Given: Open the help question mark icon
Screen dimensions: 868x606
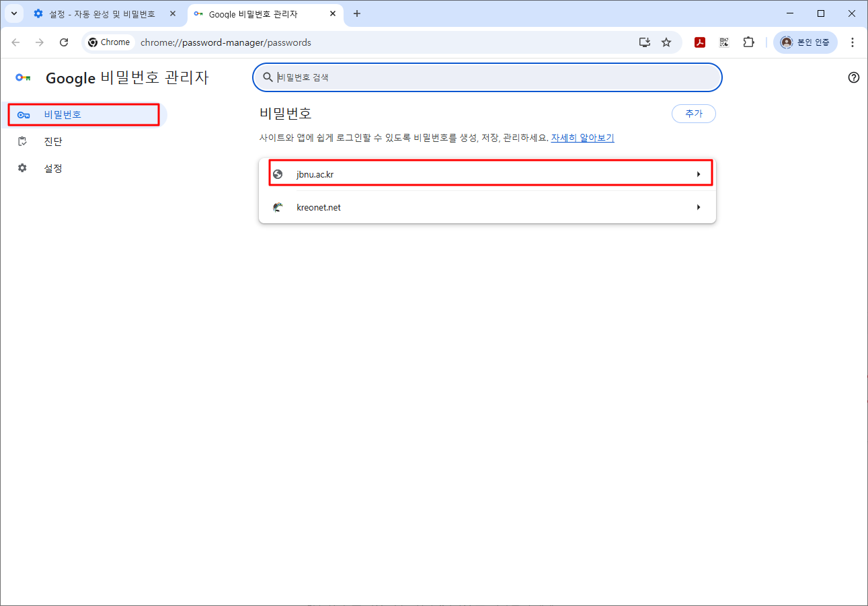Looking at the screenshot, I should pos(854,77).
